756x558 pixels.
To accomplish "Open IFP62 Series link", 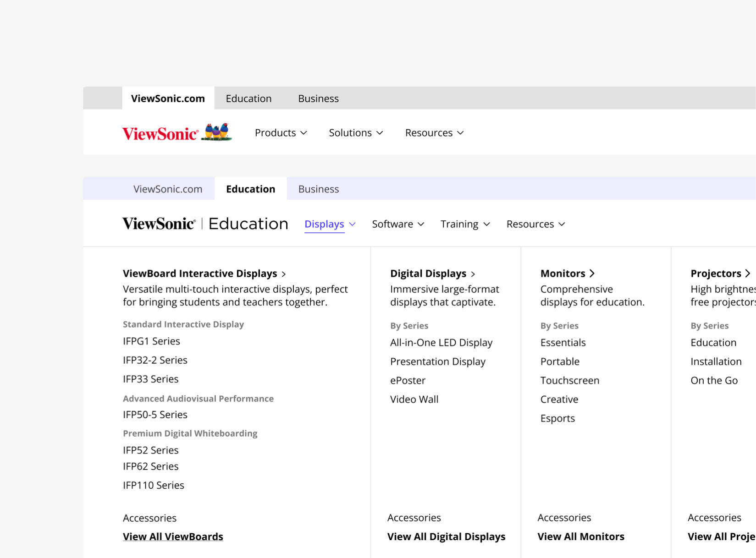I will pos(150,466).
